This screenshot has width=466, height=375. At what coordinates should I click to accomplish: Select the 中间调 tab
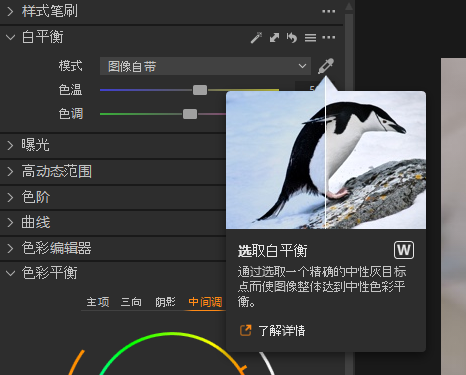click(205, 302)
